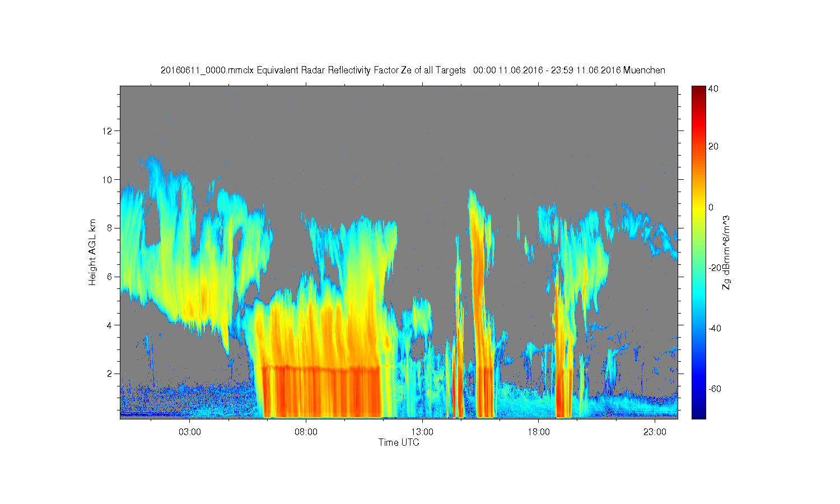Viewport: 840px width, 504px height.
Task: Click the dark blue bottom of the colorbar
Action: [698, 413]
